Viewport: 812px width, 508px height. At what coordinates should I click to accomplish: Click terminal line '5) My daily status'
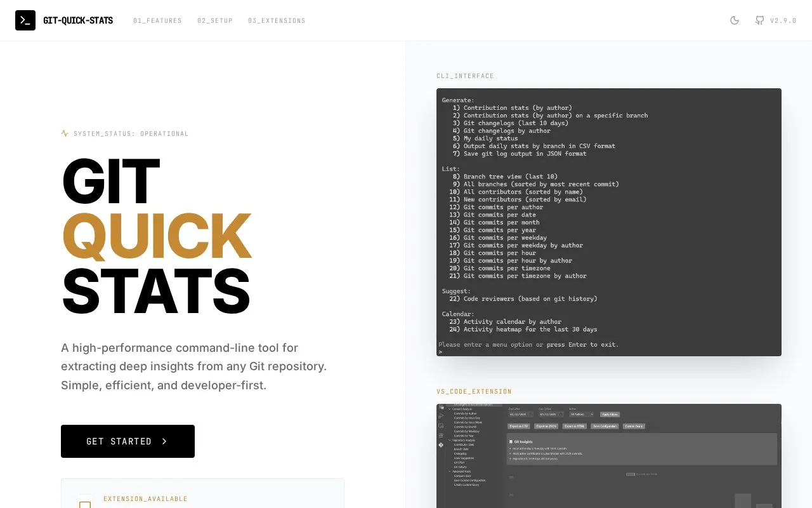[x=485, y=138]
